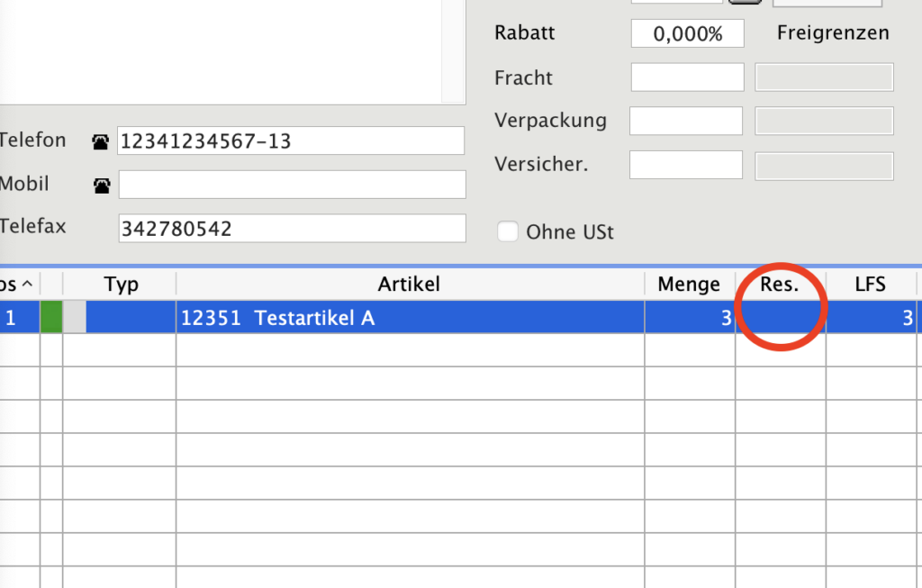This screenshot has height=588, width=922.
Task: Click the phone icon next to Telefon
Action: coord(101,141)
